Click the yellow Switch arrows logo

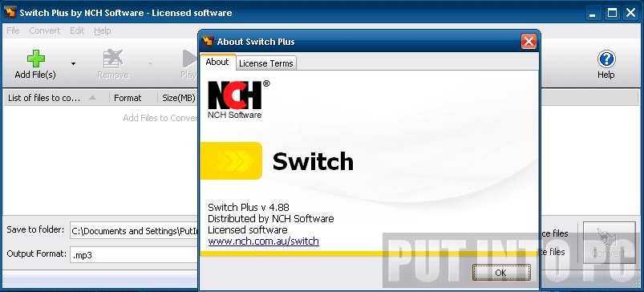[x=231, y=161]
